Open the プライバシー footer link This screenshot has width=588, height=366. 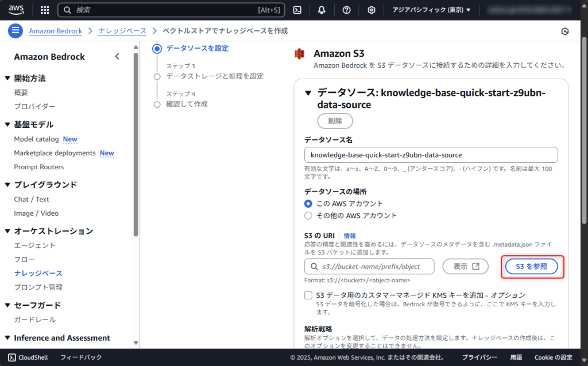pos(479,357)
